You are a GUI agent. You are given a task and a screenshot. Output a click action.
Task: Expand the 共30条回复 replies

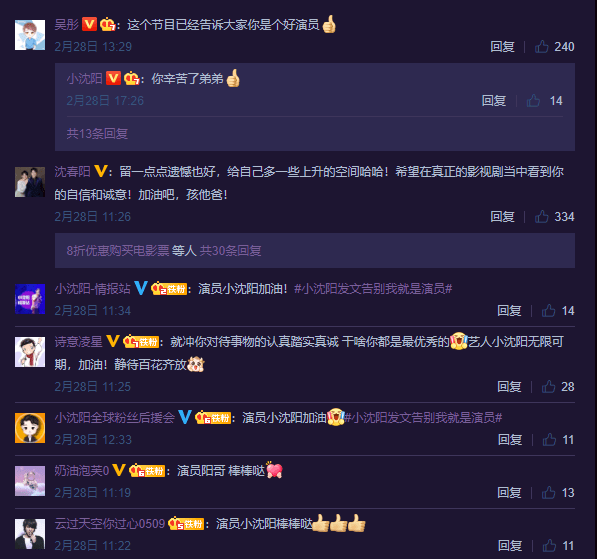click(x=231, y=251)
